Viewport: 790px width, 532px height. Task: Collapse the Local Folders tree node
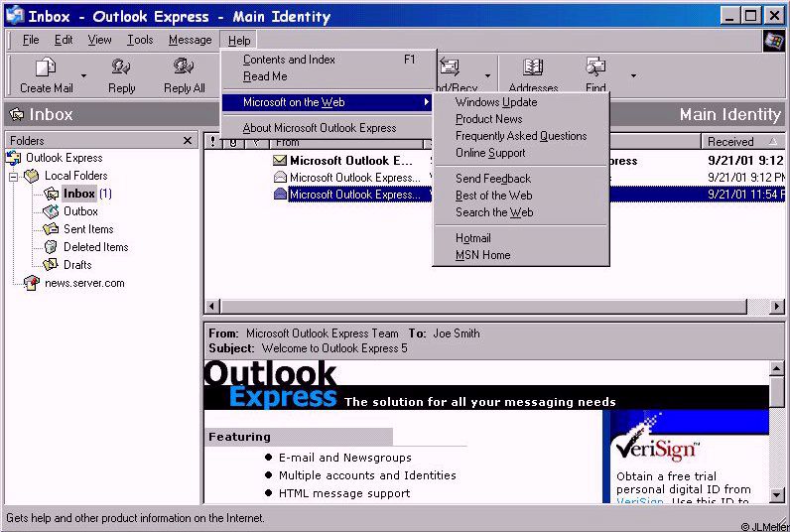14,177
